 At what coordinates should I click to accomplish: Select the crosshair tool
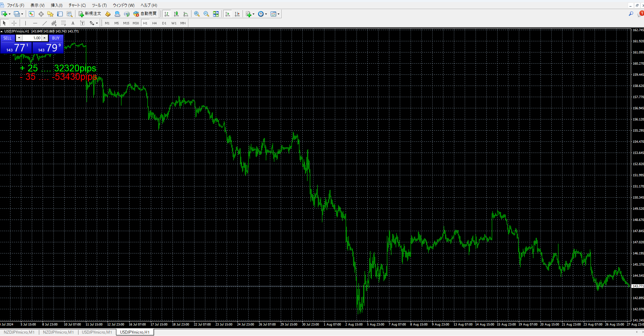tap(14, 23)
